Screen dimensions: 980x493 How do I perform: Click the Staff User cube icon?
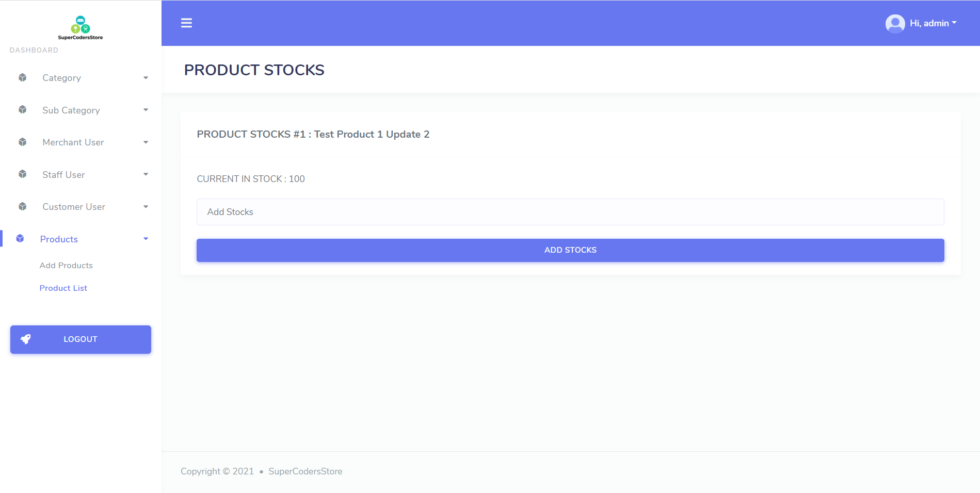(x=22, y=174)
